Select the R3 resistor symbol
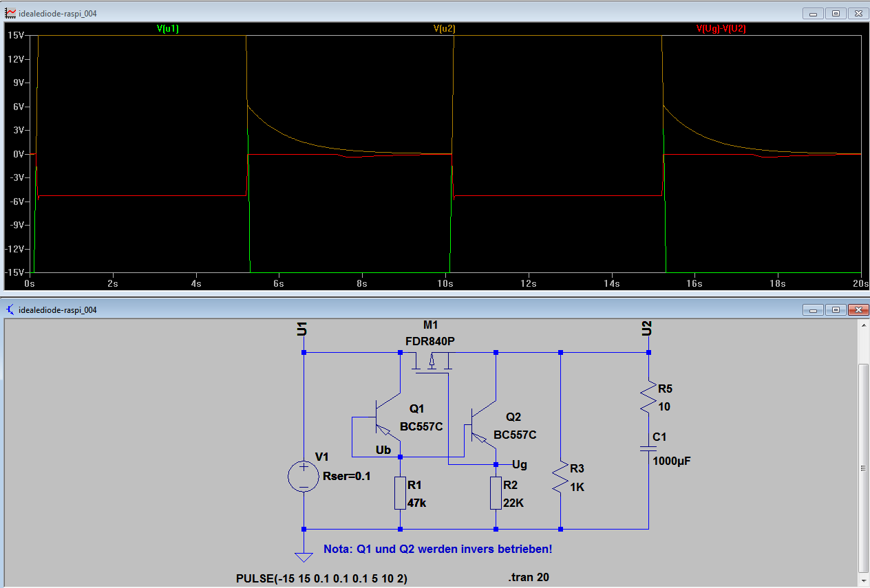Viewport: 870px width, 588px height. tap(561, 477)
